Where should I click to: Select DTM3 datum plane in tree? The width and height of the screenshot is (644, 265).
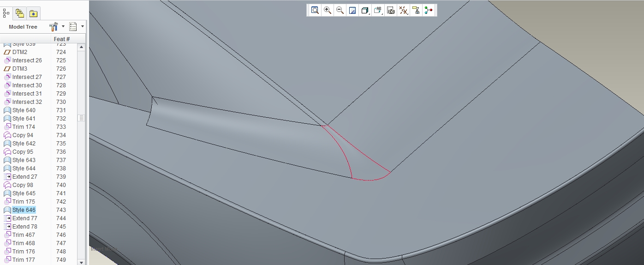tap(20, 69)
